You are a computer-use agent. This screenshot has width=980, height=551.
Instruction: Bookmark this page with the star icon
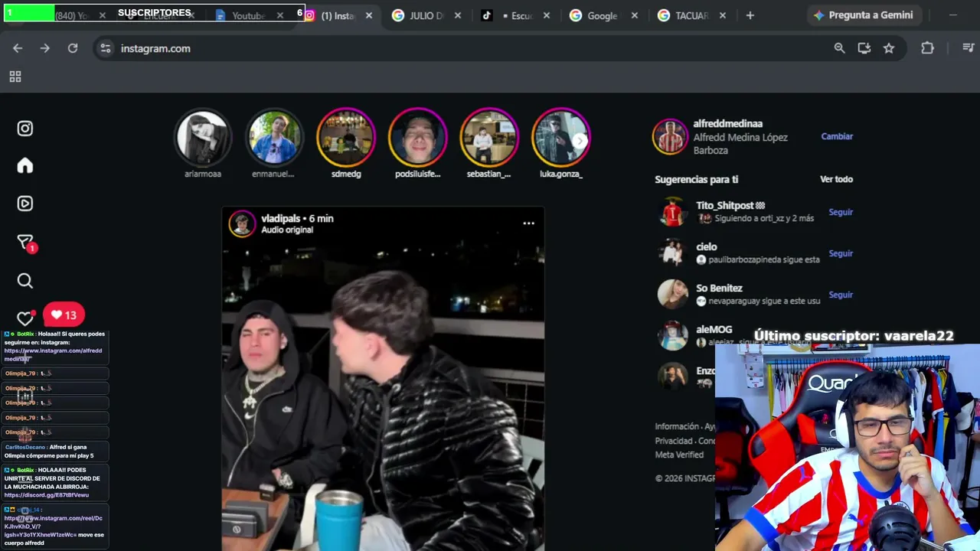889,48
